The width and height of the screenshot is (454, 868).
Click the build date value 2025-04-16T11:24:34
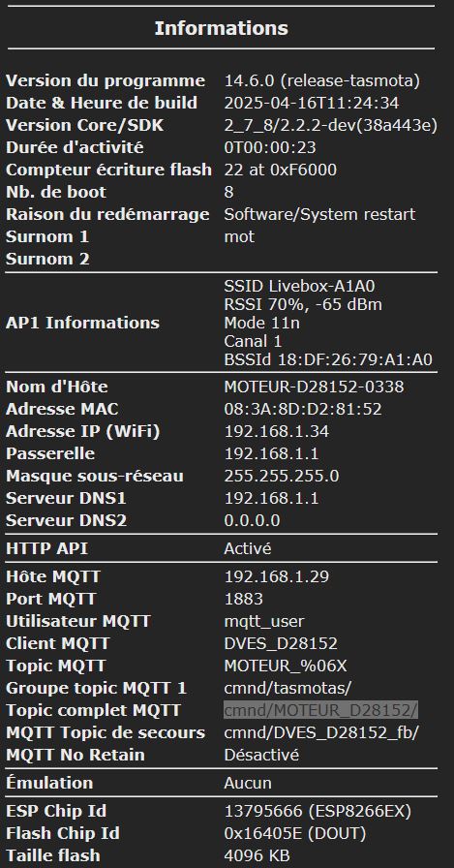click(x=312, y=103)
